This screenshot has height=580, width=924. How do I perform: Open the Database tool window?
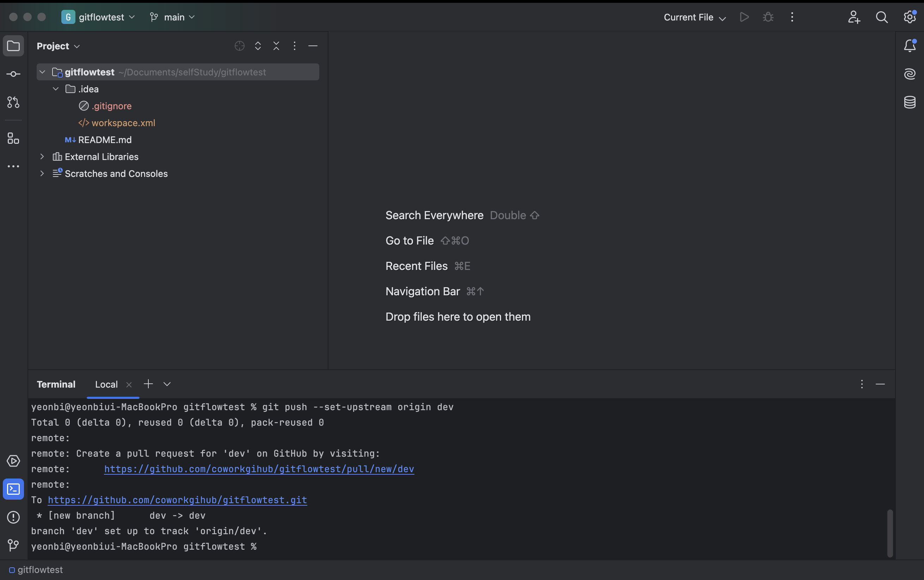[x=910, y=103]
